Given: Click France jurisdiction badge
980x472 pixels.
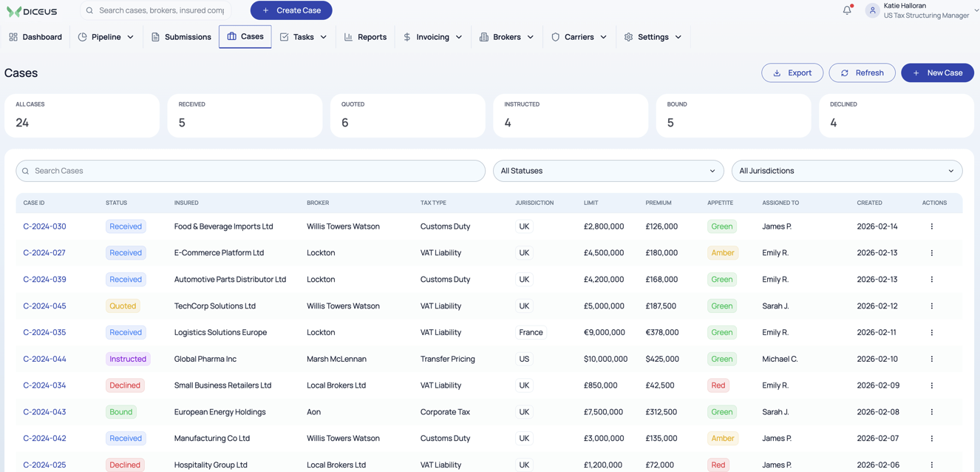Looking at the screenshot, I should point(531,333).
